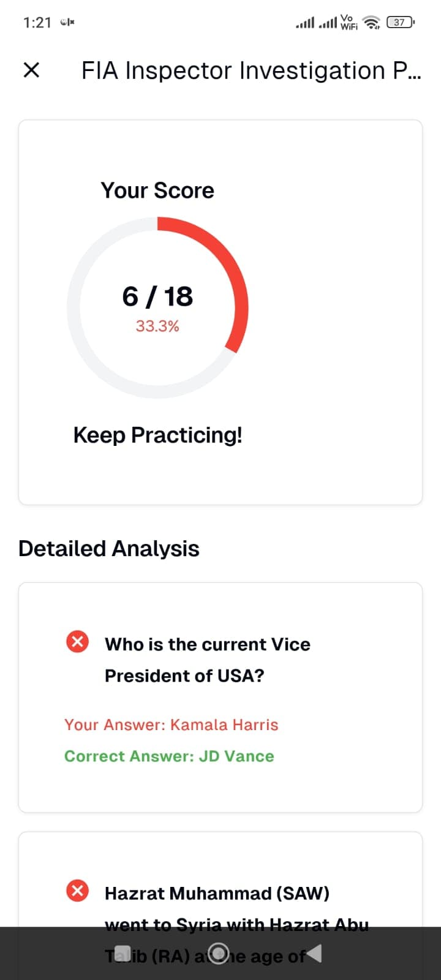Tap the WiFi icon in status bar
The image size is (441, 980).
coord(371,23)
